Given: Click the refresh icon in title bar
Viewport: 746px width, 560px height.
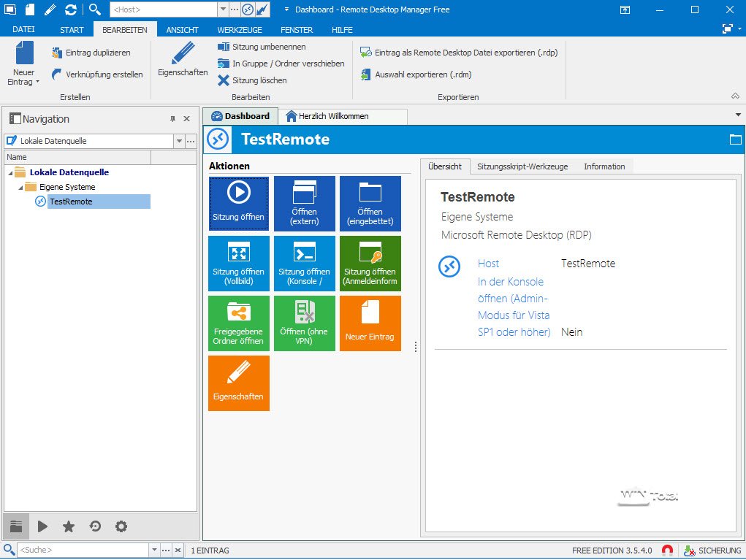Looking at the screenshot, I should [71, 9].
